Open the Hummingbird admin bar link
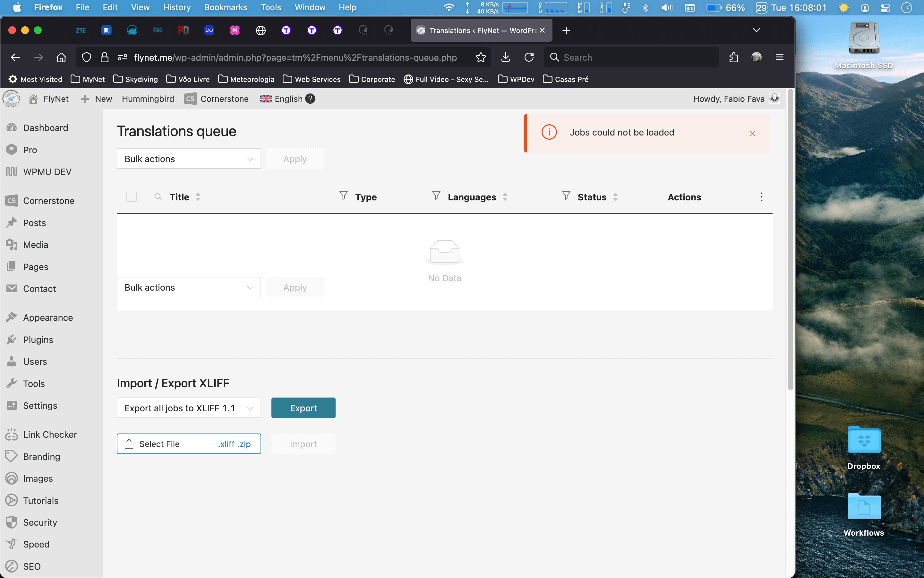Image resolution: width=924 pixels, height=578 pixels. tap(148, 99)
